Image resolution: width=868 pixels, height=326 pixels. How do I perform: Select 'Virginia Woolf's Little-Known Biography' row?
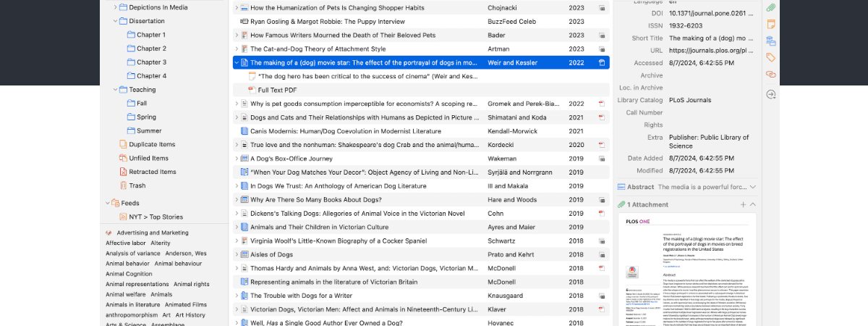pyautogui.click(x=421, y=241)
